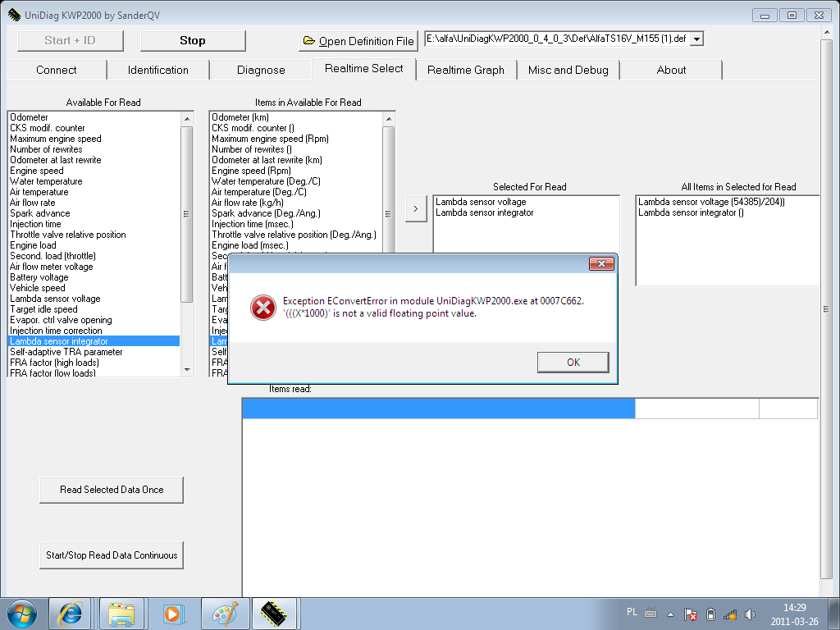The height and width of the screenshot is (630, 840).
Task: Open the Windows Start menu
Action: click(x=22, y=614)
